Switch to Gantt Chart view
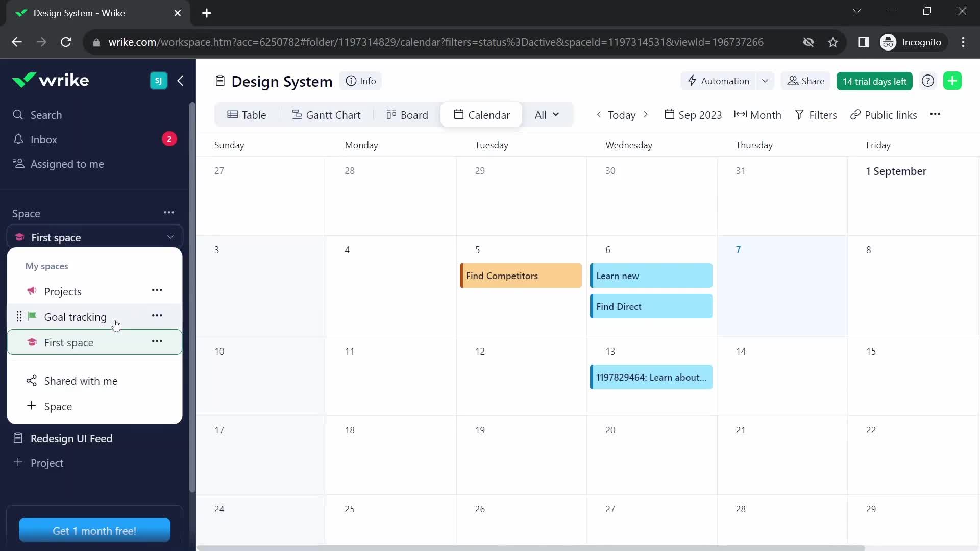The width and height of the screenshot is (980, 551). coord(326,115)
